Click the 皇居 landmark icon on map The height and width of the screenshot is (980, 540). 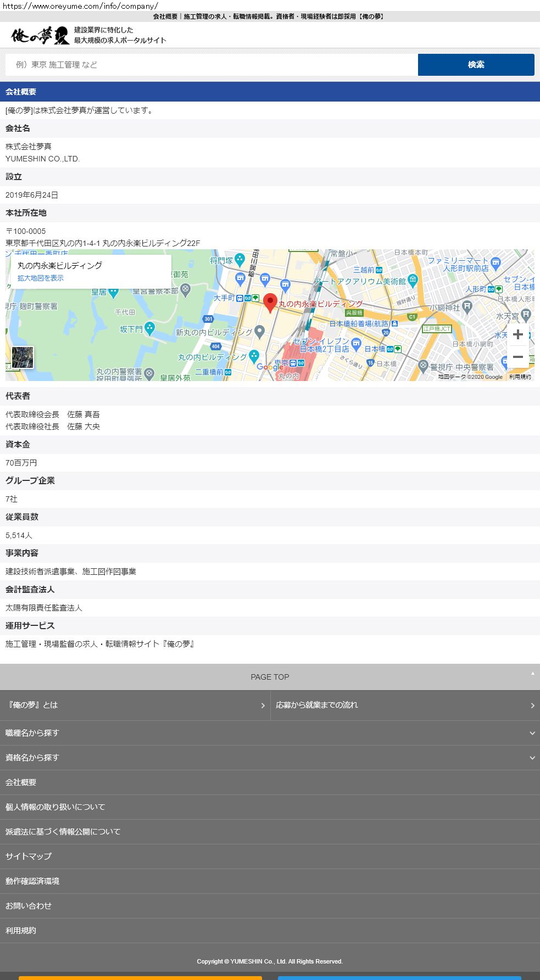pyautogui.click(x=113, y=293)
